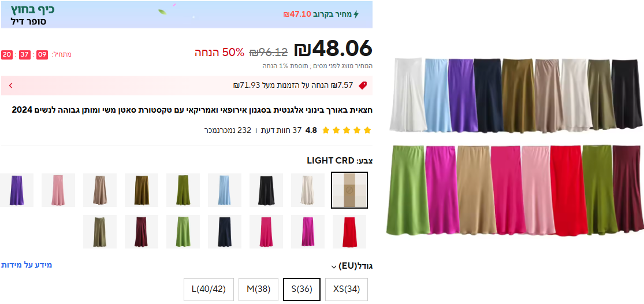Pick the magenta skirt color swatch
This screenshot has height=304, width=644.
click(x=308, y=232)
